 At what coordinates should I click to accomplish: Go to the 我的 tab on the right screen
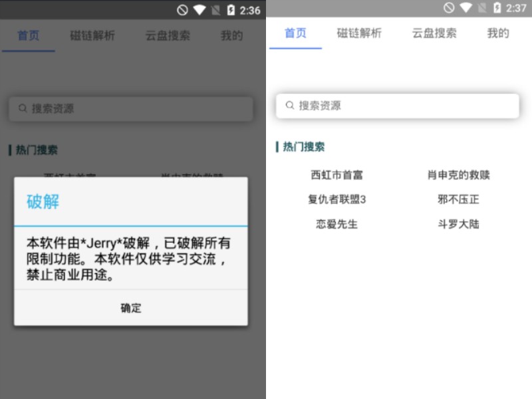pyautogui.click(x=497, y=33)
